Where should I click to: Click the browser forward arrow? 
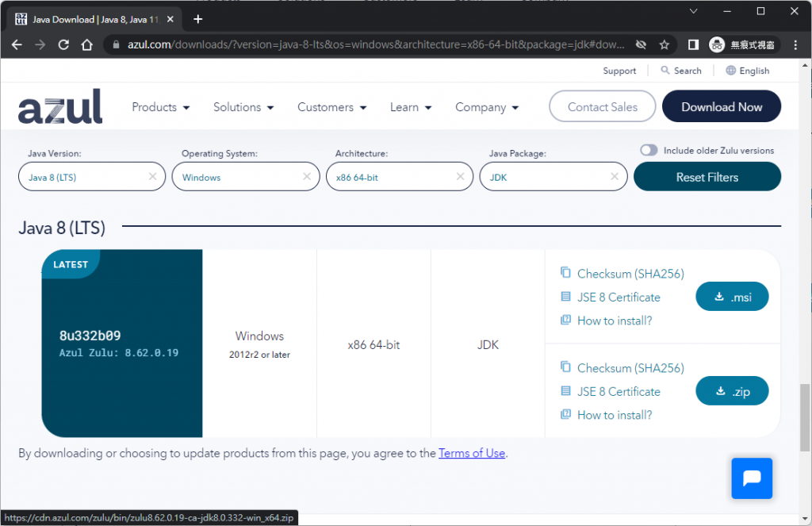[40, 45]
